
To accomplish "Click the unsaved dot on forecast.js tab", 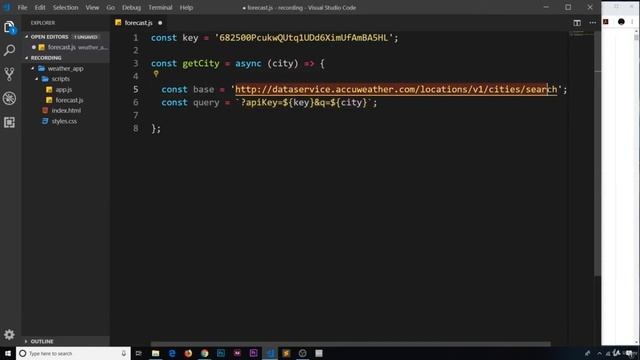I will point(160,23).
